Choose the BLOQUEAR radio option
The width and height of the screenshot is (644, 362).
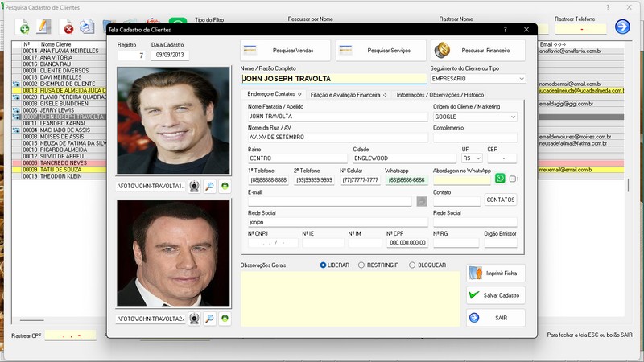click(x=412, y=265)
